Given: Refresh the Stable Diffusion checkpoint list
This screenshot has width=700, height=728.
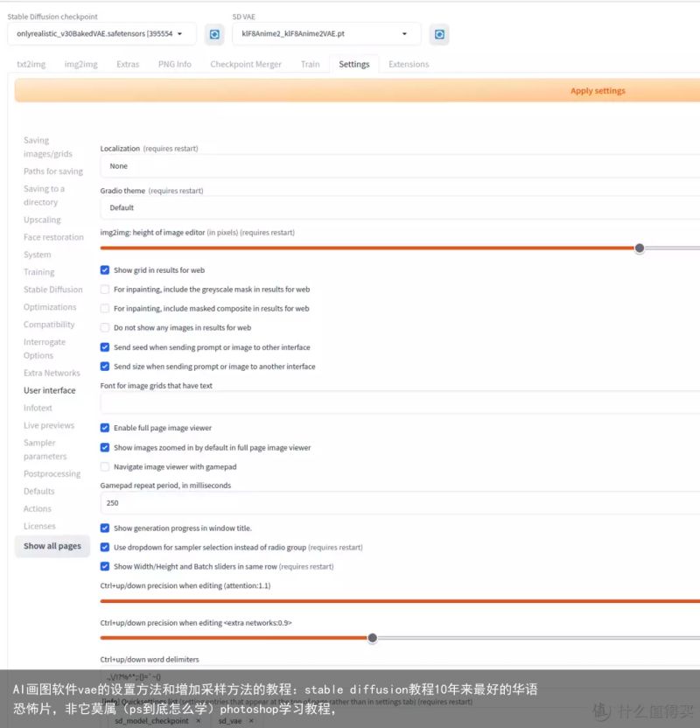Looking at the screenshot, I should (214, 34).
